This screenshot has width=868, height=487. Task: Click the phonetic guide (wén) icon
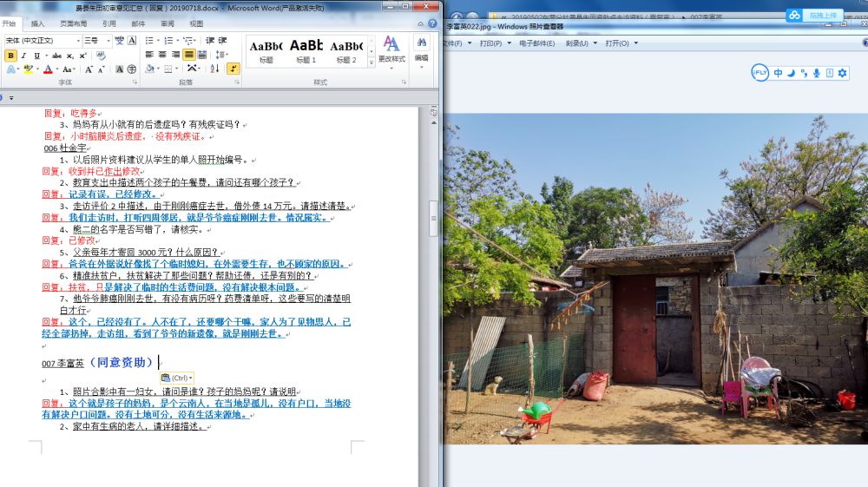(119, 41)
